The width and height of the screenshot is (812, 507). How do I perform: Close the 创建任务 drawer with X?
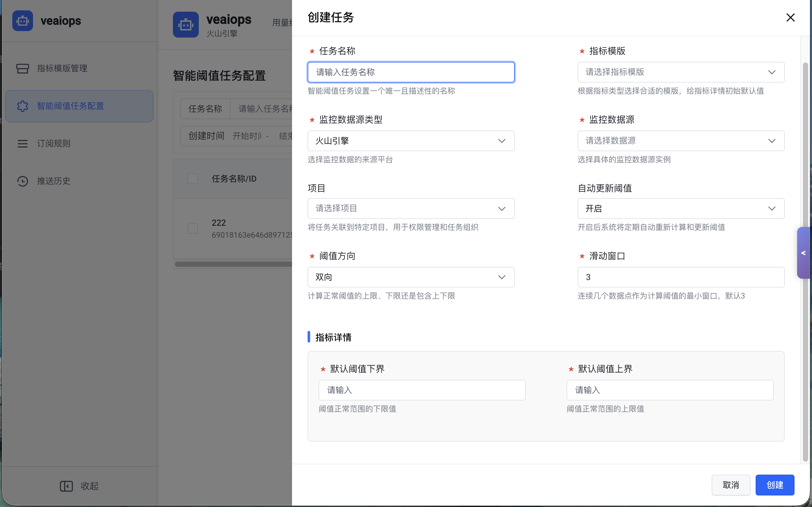tap(790, 17)
